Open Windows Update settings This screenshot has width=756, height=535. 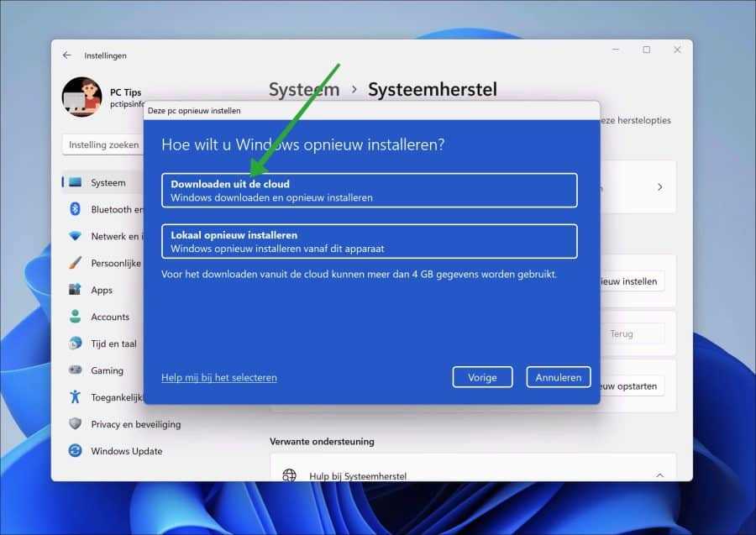pyautogui.click(x=127, y=451)
